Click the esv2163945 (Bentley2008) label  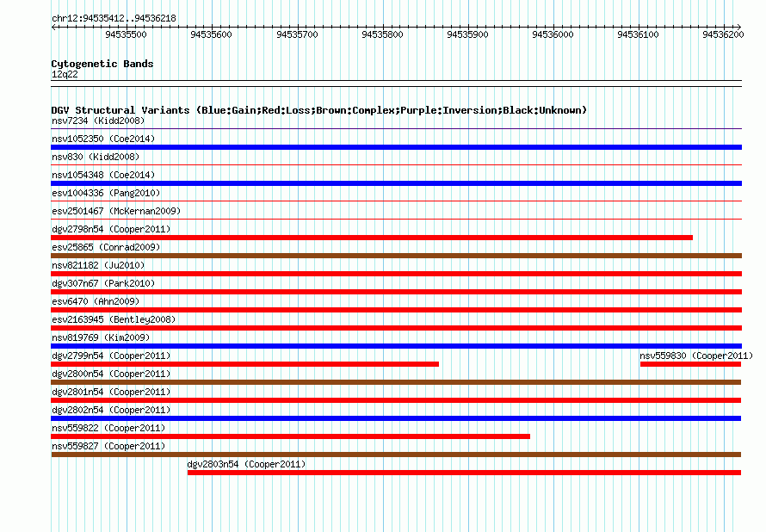[114, 319]
